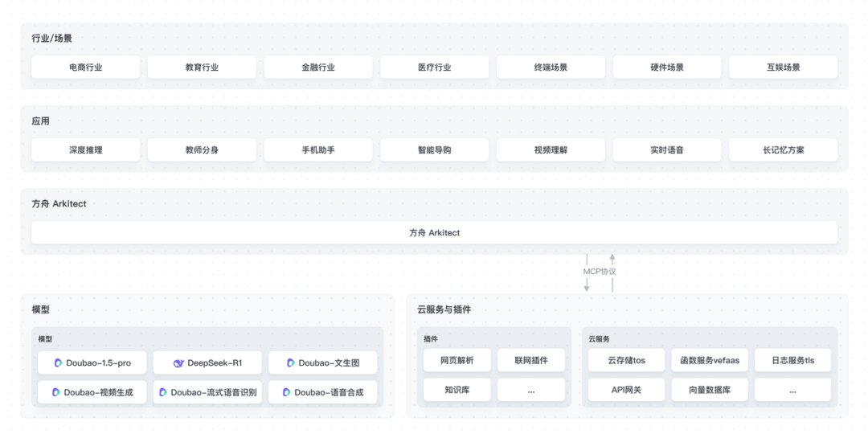
Task: Choose the 医疗行业 card
Action: 435,67
